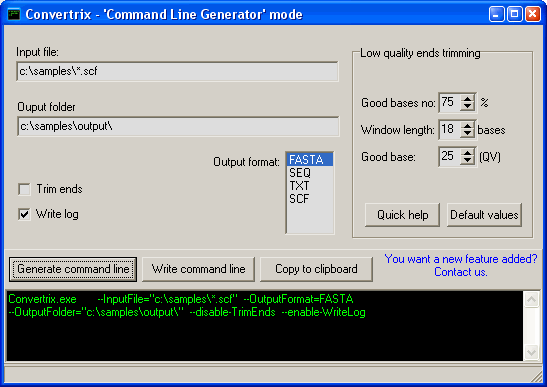Pick SCF output format
547x387 pixels.
[x=310, y=199]
